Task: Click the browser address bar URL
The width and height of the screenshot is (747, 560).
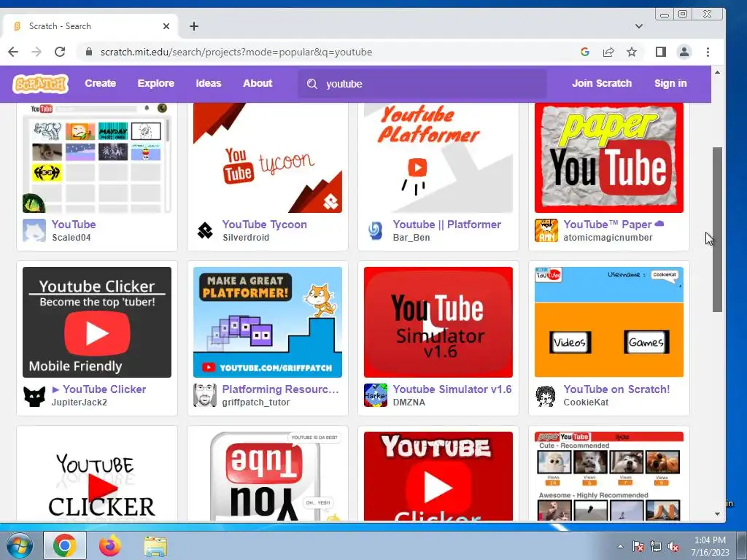Action: click(236, 52)
